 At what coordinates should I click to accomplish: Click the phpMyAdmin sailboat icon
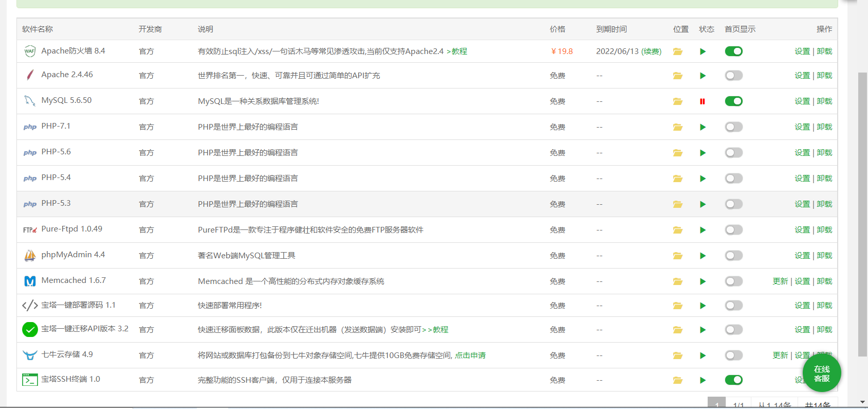coord(30,255)
